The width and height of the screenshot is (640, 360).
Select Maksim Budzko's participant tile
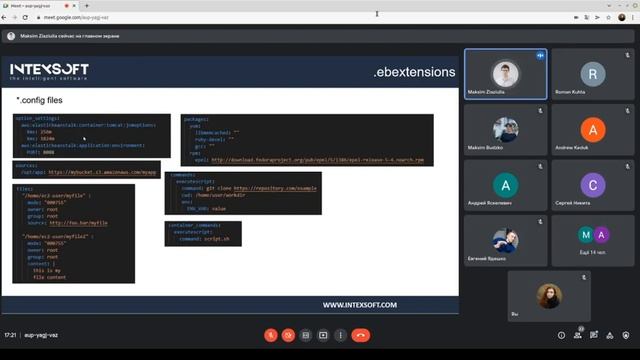point(505,130)
